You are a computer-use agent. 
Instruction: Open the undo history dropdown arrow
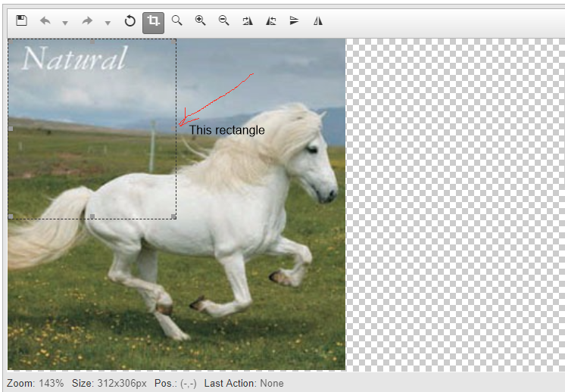(65, 23)
